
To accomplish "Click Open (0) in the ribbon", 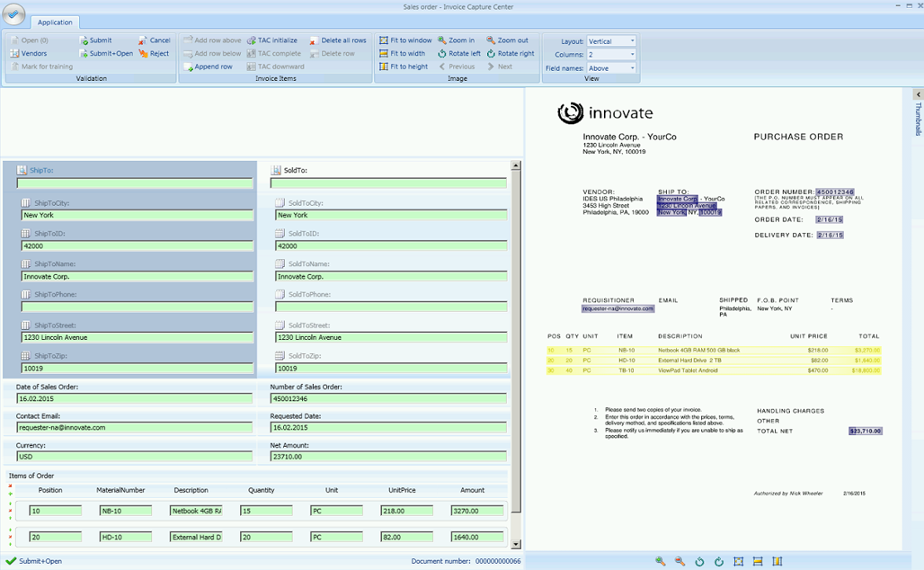I will click(30, 40).
